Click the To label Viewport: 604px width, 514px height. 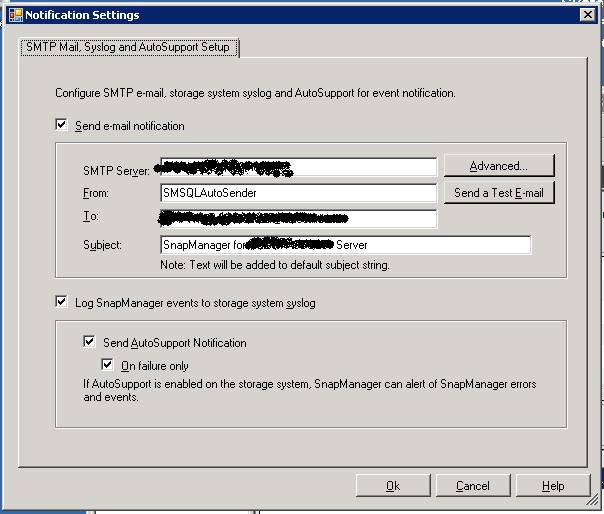[90, 216]
